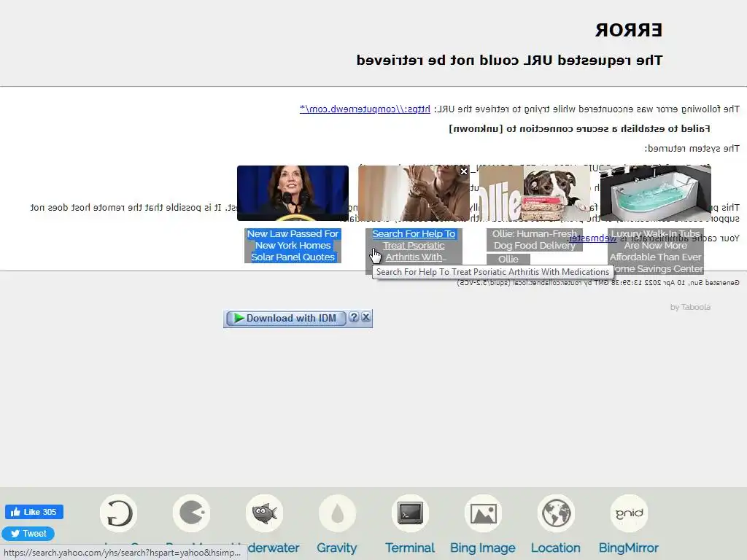Click the Twitter Tweet button

(28, 533)
